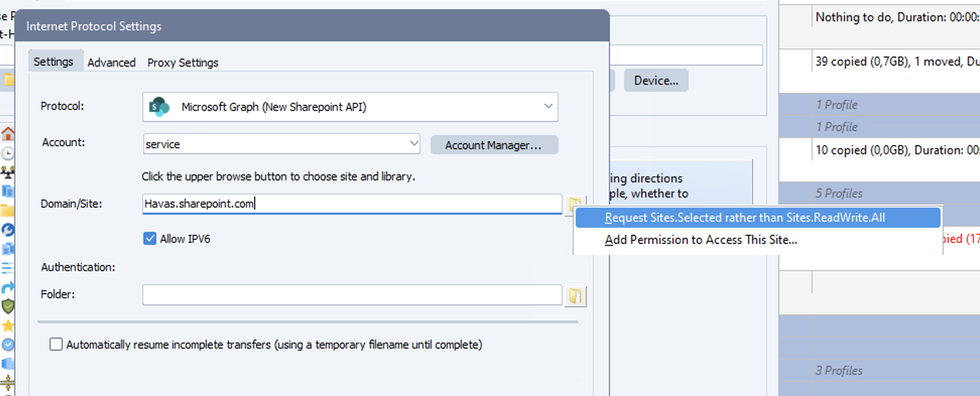This screenshot has width=980, height=396.
Task: Click the blue horizontal sliders sidebar icon
Action: tap(8, 268)
